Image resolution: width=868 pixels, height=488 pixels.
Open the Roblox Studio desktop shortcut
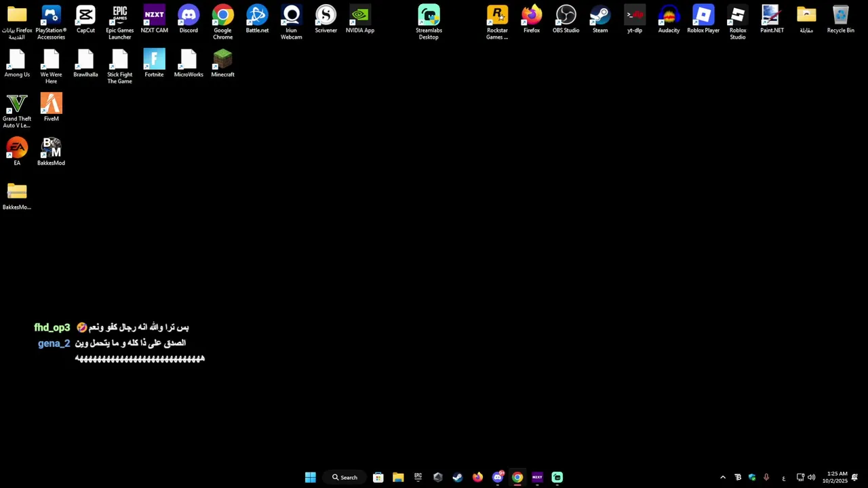click(738, 22)
